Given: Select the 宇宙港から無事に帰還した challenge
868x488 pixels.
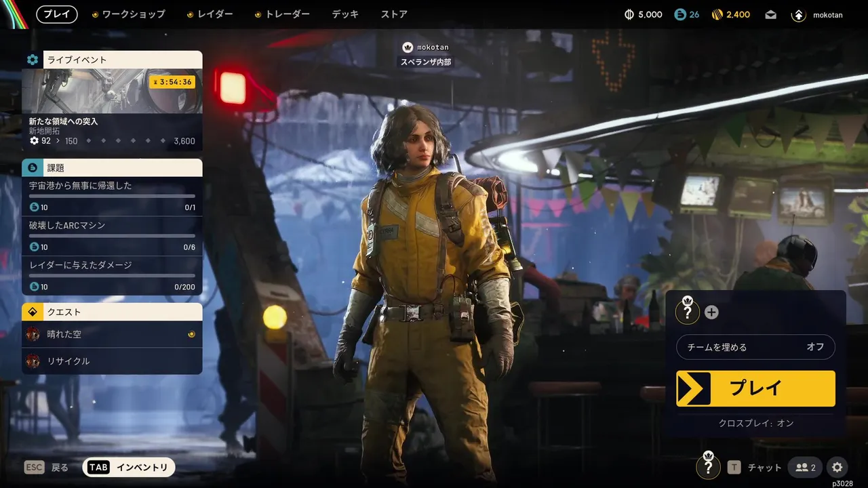Looking at the screenshot, I should tap(112, 197).
